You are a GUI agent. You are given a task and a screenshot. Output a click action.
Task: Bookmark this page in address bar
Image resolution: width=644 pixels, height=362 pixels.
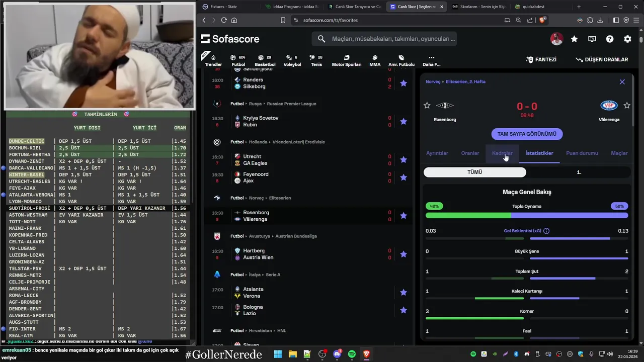click(283, 20)
